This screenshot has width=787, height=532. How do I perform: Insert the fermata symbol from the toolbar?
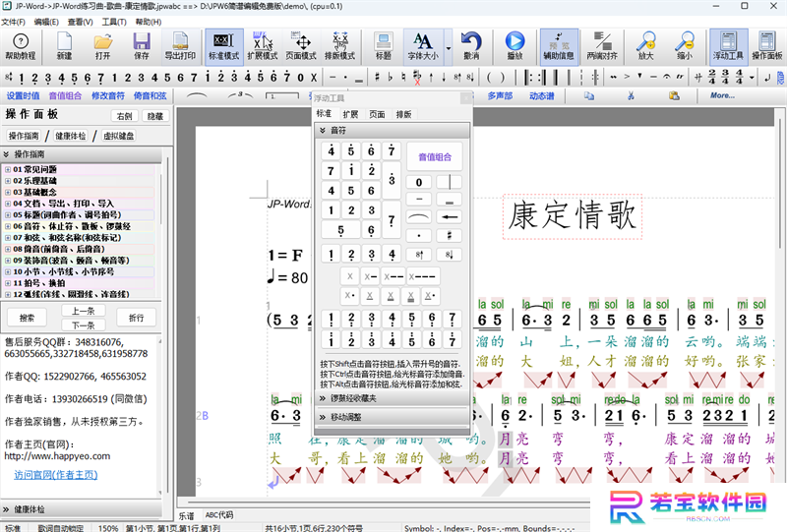pyautogui.click(x=667, y=78)
